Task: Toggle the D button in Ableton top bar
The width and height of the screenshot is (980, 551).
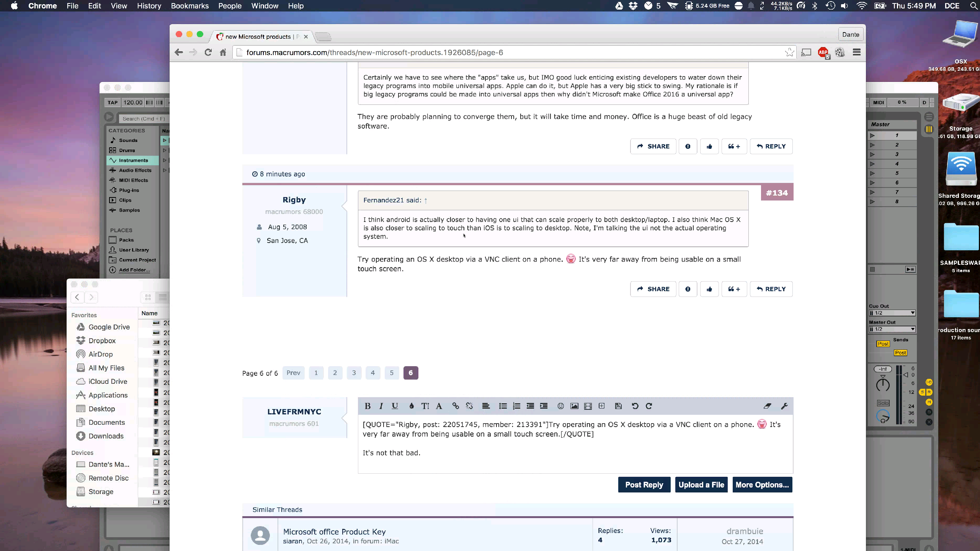Action: click(x=924, y=103)
